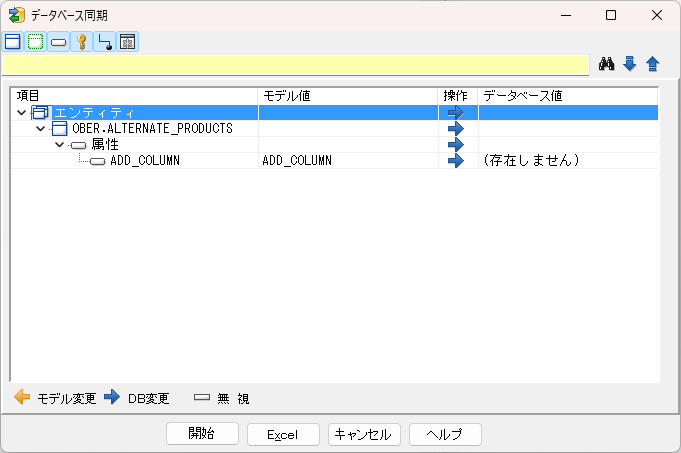Select the ADD_COLUMN tree item

tap(145, 160)
